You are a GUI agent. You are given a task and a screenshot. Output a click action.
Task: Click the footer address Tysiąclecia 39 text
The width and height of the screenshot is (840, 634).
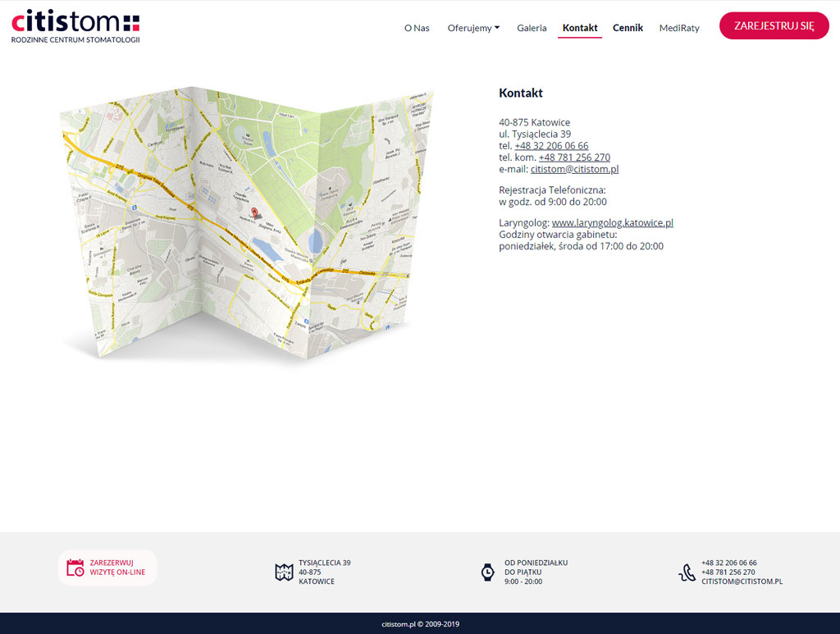click(x=324, y=563)
